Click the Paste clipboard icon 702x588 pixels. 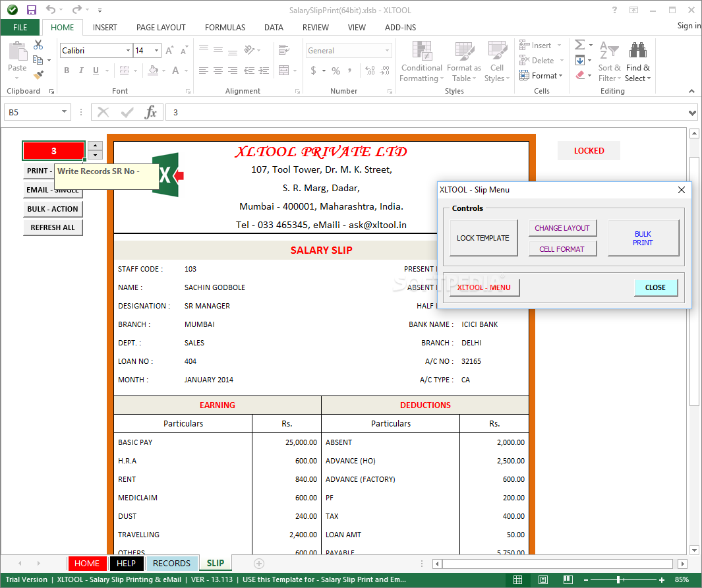click(x=17, y=51)
